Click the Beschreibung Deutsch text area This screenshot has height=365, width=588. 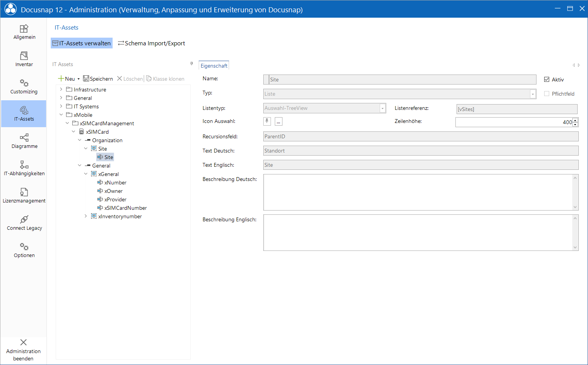pos(418,192)
